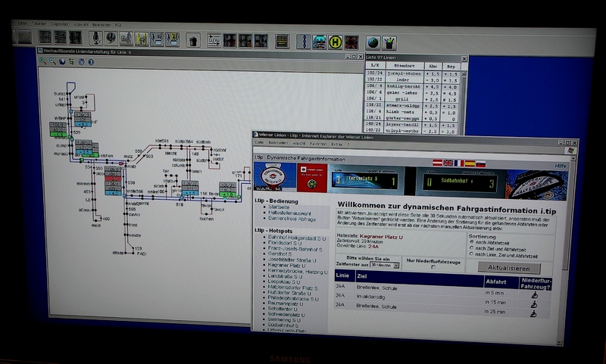Click the yellow track-switch icon in the toolbar
The width and height of the screenshot is (606, 364).
(x=142, y=39)
